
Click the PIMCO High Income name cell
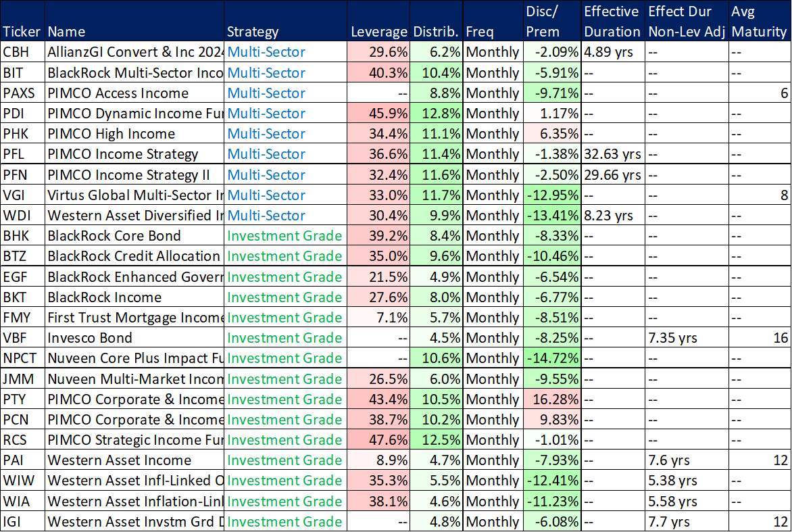(x=134, y=133)
